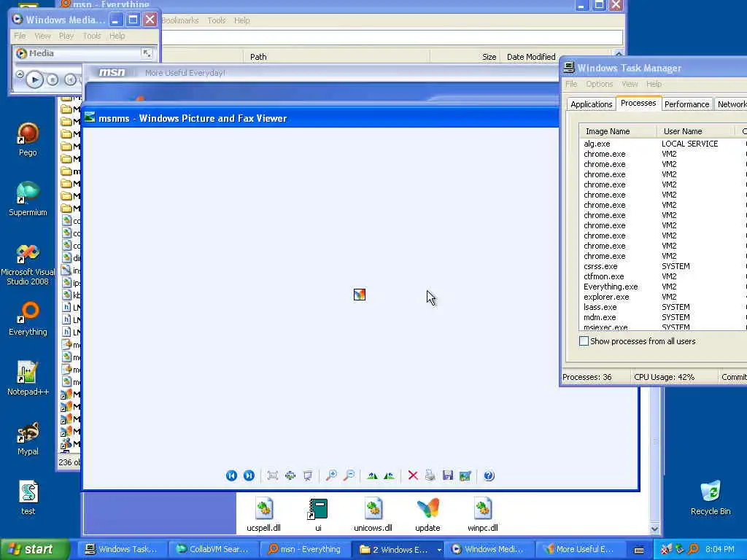Select ctfmon.exe process row
747x560 pixels.
662,276
